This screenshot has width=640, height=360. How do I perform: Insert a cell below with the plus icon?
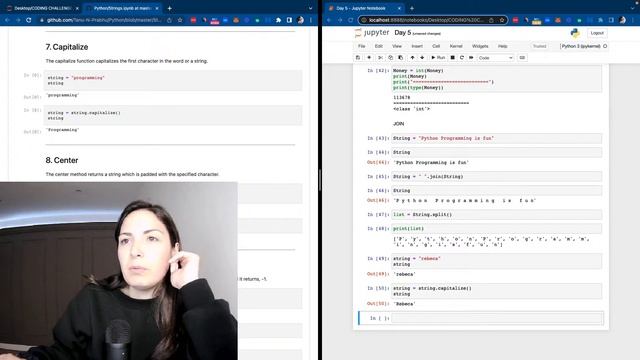click(369, 58)
